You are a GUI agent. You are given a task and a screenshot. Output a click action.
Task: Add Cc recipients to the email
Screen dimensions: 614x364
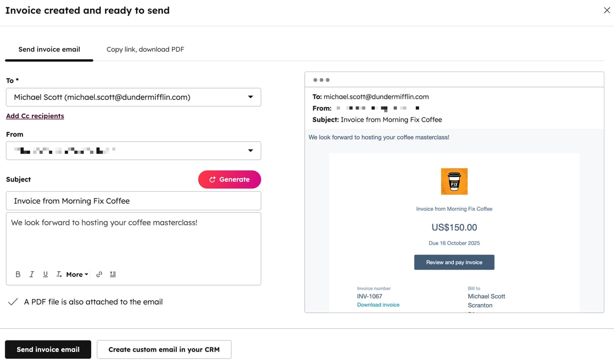(x=35, y=115)
